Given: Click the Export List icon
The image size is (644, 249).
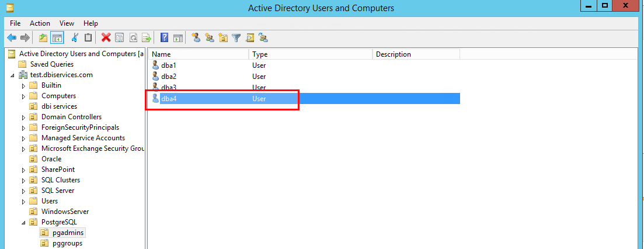Looking at the screenshot, I should point(147,38).
